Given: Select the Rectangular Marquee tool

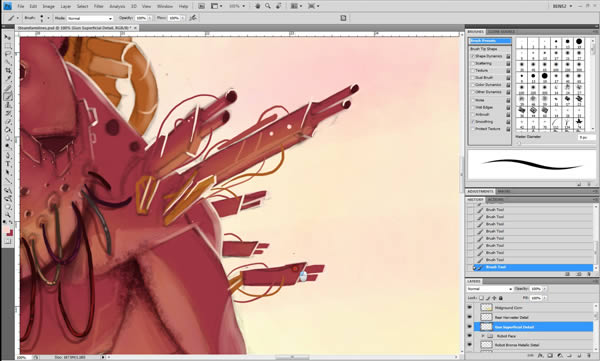Looking at the screenshot, I should tap(8, 46).
